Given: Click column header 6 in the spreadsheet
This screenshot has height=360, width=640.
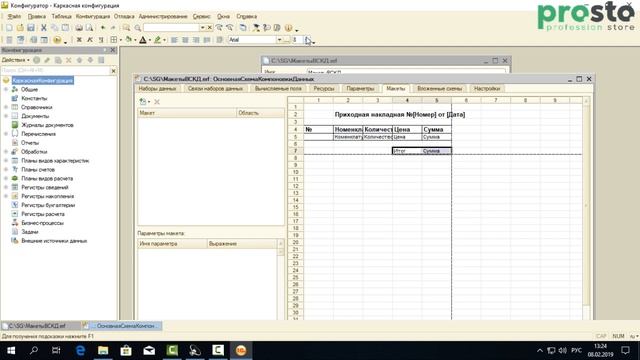Looking at the screenshot, I should pyautogui.click(x=466, y=100).
